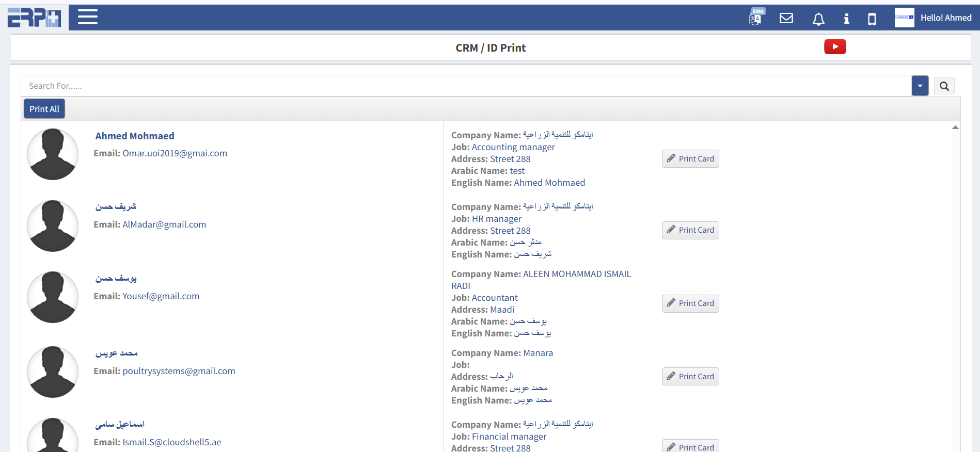
Task: Print card for the HR manager
Action: [690, 230]
